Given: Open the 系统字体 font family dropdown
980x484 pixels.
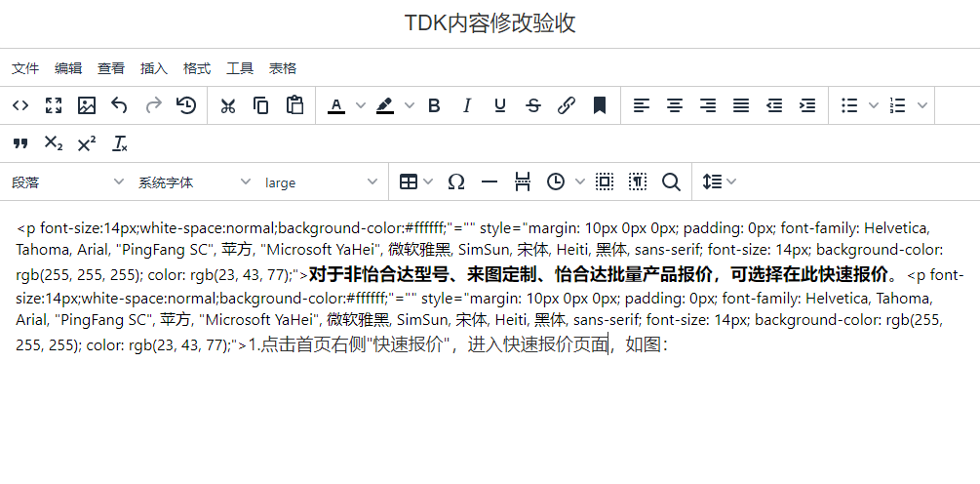Looking at the screenshot, I should click(194, 181).
